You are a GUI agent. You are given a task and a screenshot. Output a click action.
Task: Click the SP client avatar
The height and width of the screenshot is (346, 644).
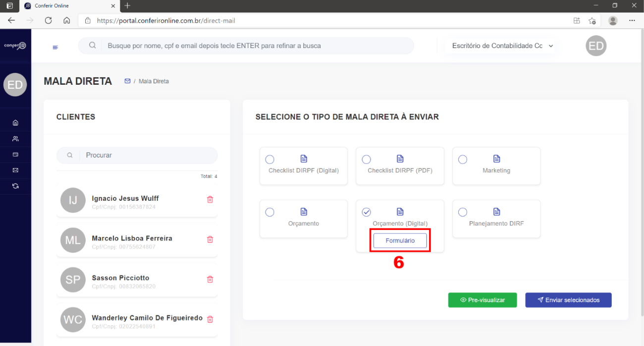tap(73, 280)
